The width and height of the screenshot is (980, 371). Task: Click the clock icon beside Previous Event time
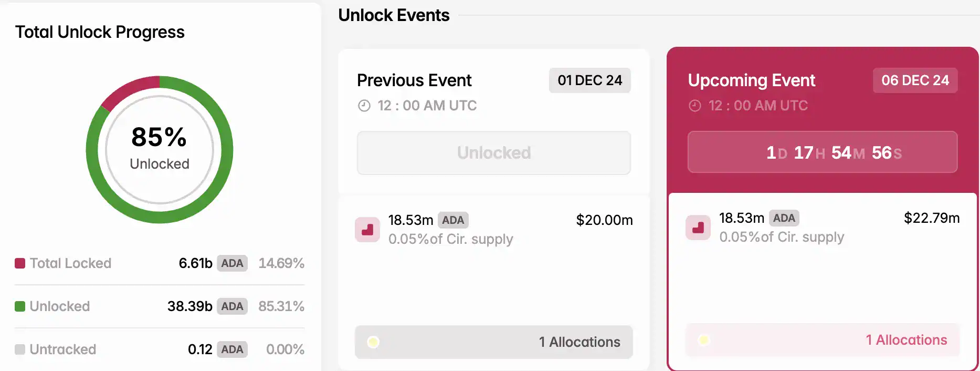click(x=364, y=105)
